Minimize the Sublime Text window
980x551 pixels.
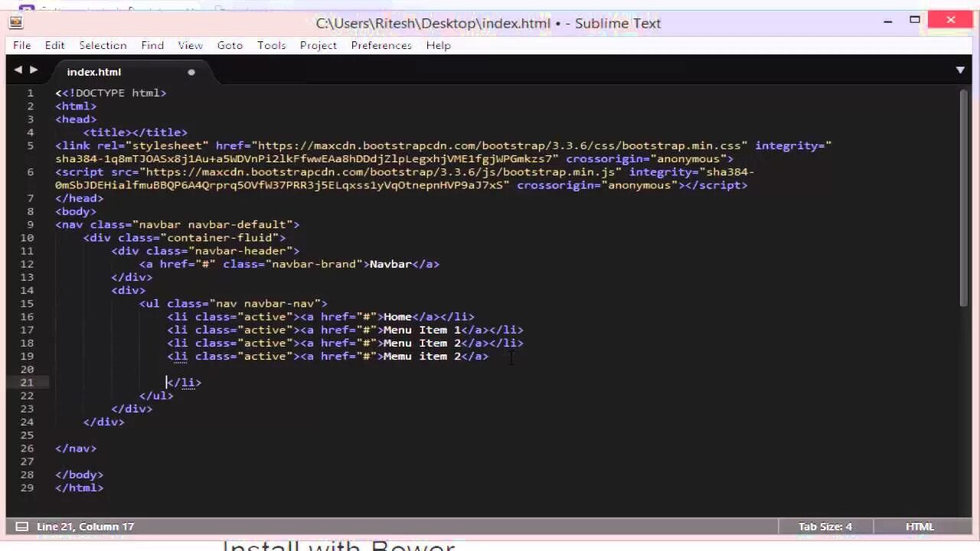point(888,21)
